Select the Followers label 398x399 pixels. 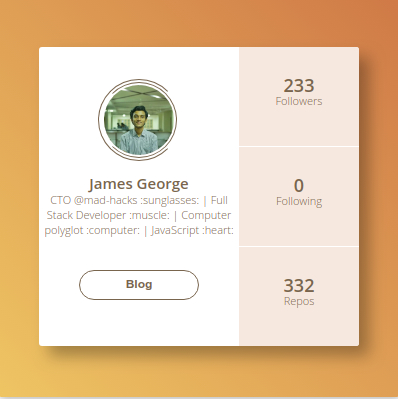[x=299, y=101]
